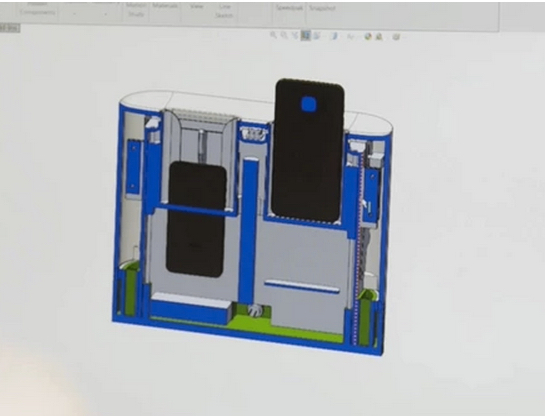Image resolution: width=545 pixels, height=416 pixels.
Task: Expand the second ribbon dropdown arrow before Motion Study
Action: coord(105,14)
